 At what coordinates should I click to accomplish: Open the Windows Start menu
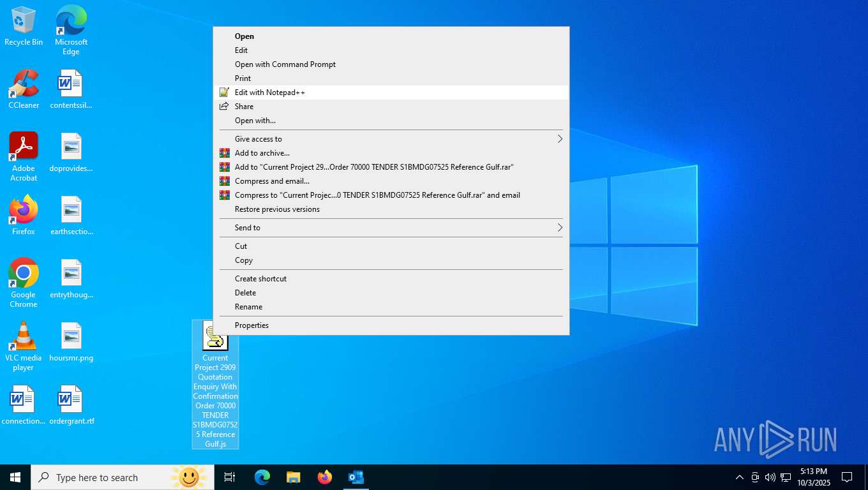tap(15, 477)
